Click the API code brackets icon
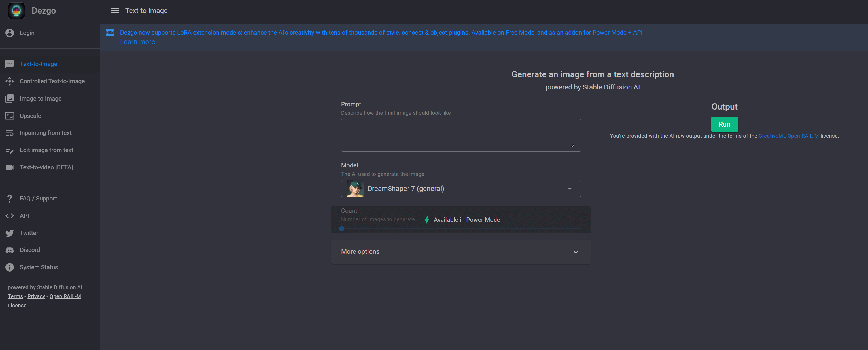 pos(10,215)
